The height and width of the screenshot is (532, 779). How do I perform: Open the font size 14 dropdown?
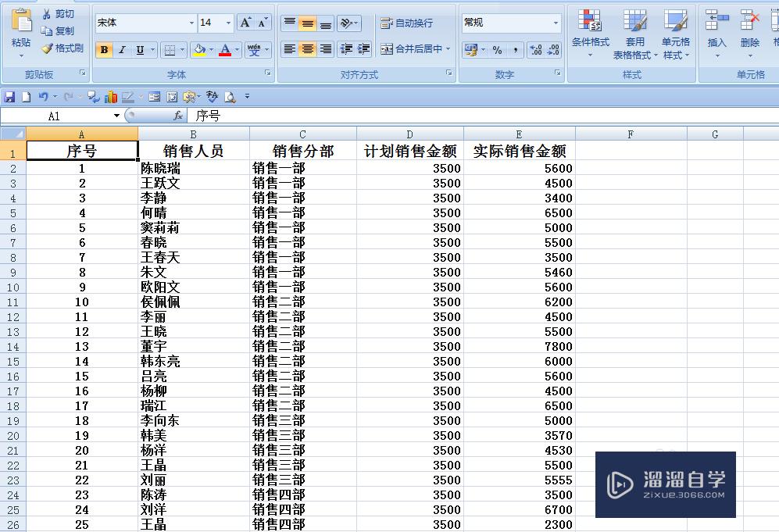pos(228,23)
